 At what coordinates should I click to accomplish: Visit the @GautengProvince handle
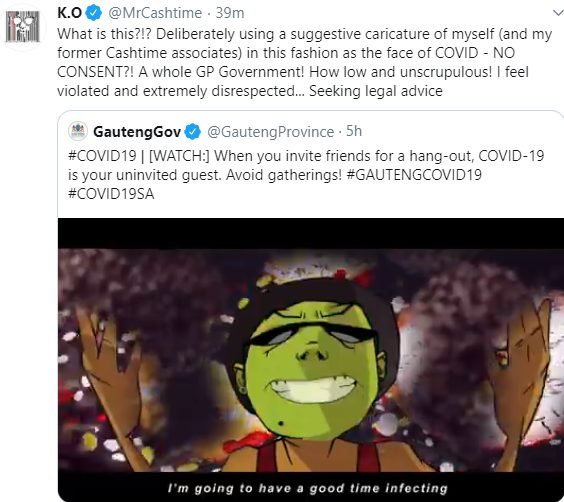[x=270, y=132]
